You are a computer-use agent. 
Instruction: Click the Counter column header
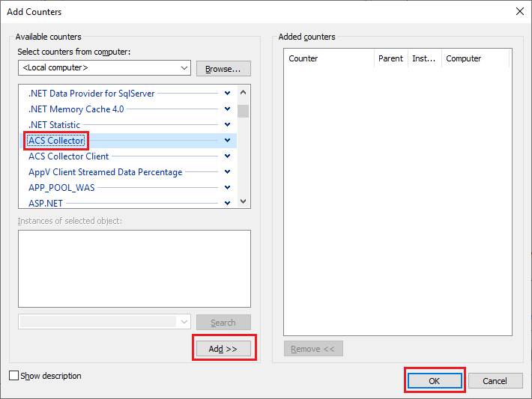pos(329,58)
